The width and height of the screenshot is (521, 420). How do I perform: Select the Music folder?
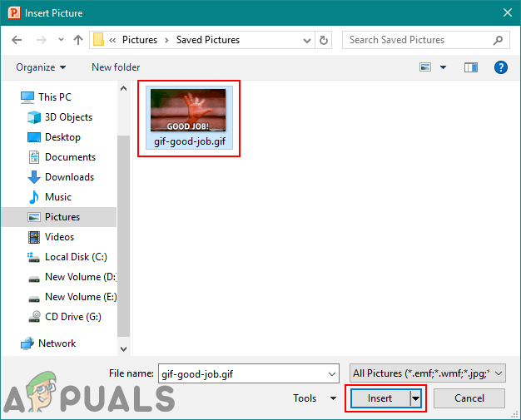click(x=58, y=197)
